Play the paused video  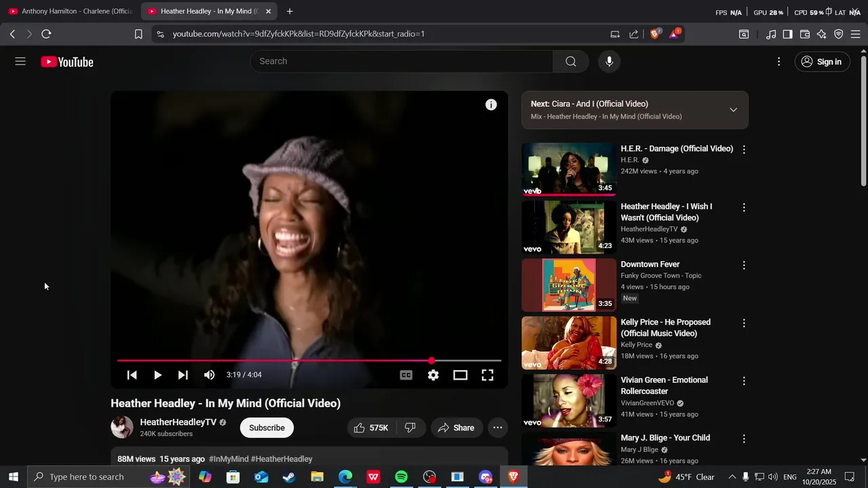click(x=157, y=375)
